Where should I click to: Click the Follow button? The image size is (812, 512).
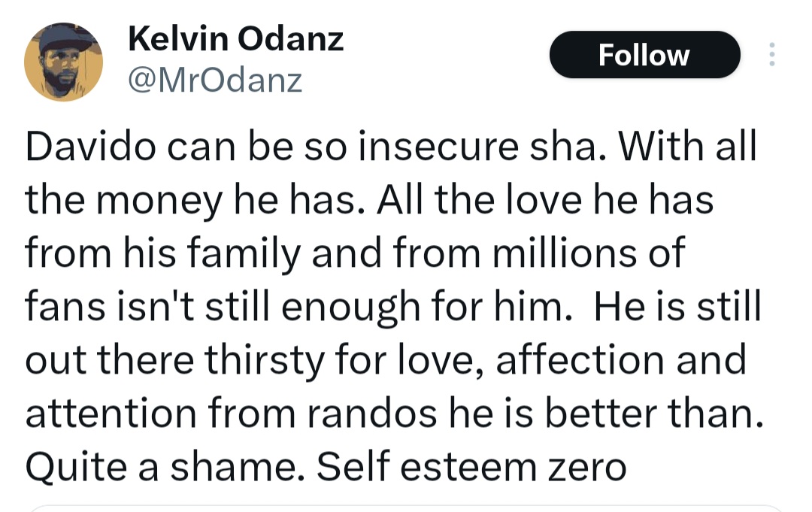644,55
